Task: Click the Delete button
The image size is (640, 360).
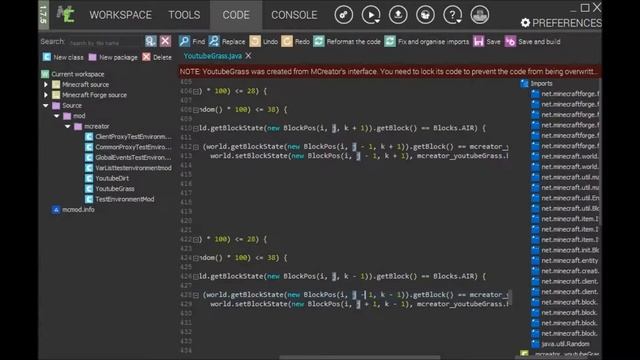Action: pyautogui.click(x=157, y=57)
